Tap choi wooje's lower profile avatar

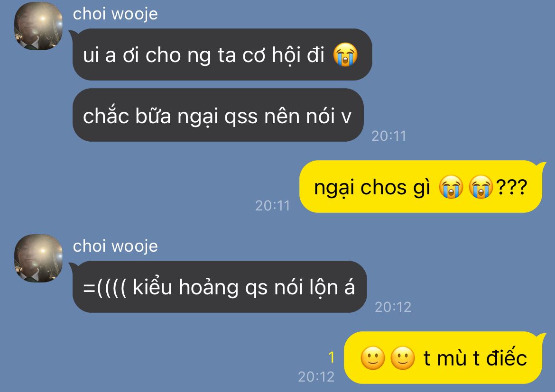(38, 258)
